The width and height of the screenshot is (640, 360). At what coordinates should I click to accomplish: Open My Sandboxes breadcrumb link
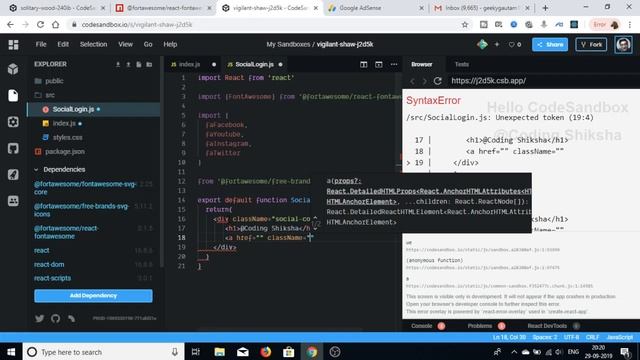tap(288, 44)
